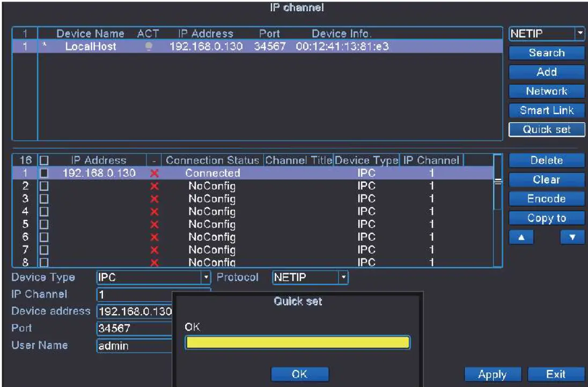Apply the IP channel configuration changes
This screenshot has width=588, height=387.
493,375
